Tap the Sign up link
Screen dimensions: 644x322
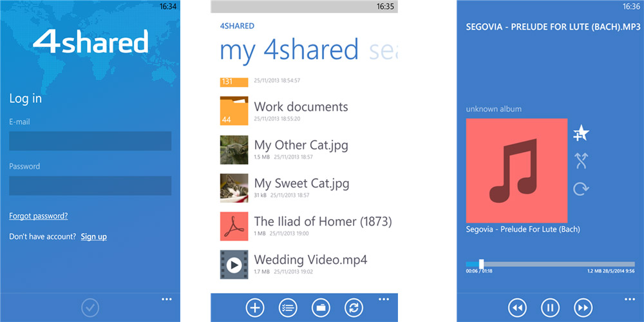[93, 236]
